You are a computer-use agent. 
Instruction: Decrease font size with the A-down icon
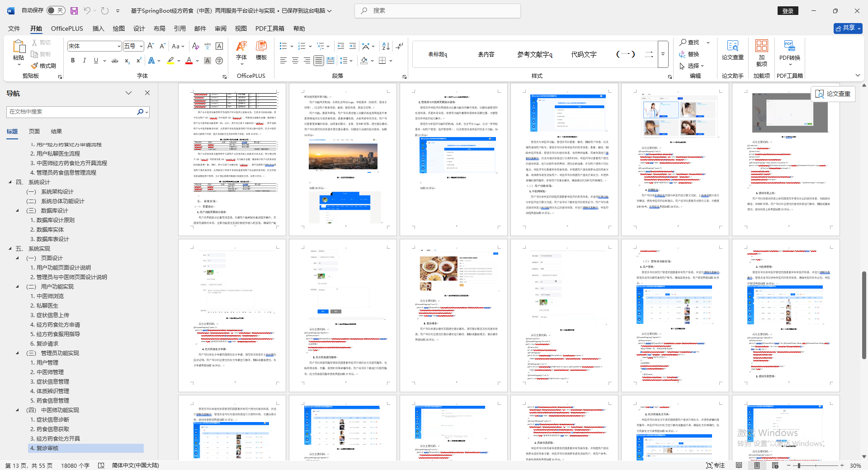(162, 46)
